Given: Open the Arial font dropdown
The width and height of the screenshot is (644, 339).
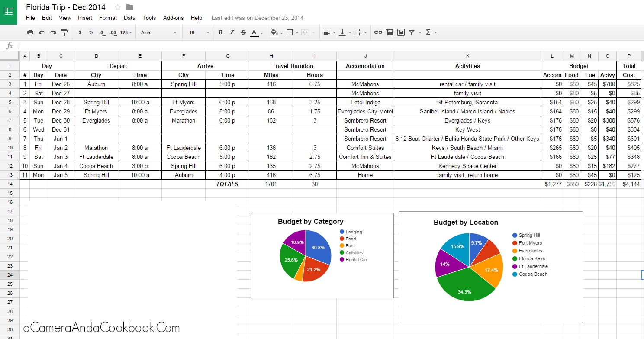Looking at the screenshot, I should coord(158,32).
